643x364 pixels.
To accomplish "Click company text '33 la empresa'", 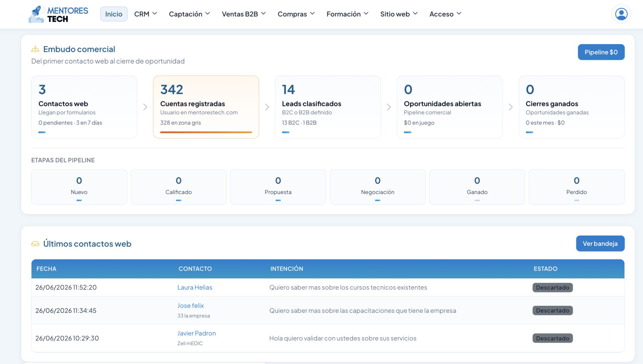I will [x=194, y=316].
